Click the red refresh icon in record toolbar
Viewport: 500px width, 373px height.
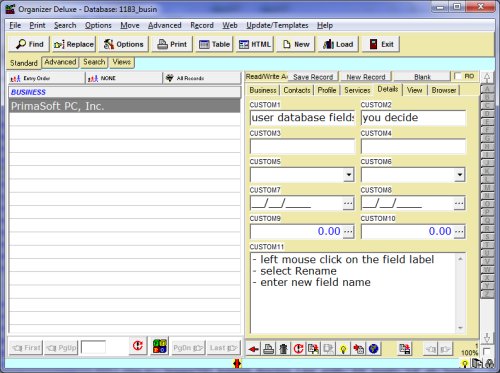pos(298,349)
